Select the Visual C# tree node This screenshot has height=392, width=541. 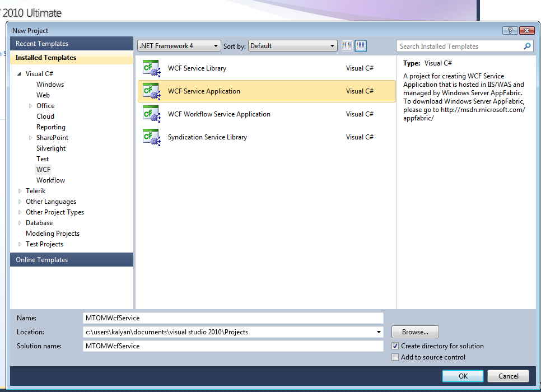[x=39, y=74]
